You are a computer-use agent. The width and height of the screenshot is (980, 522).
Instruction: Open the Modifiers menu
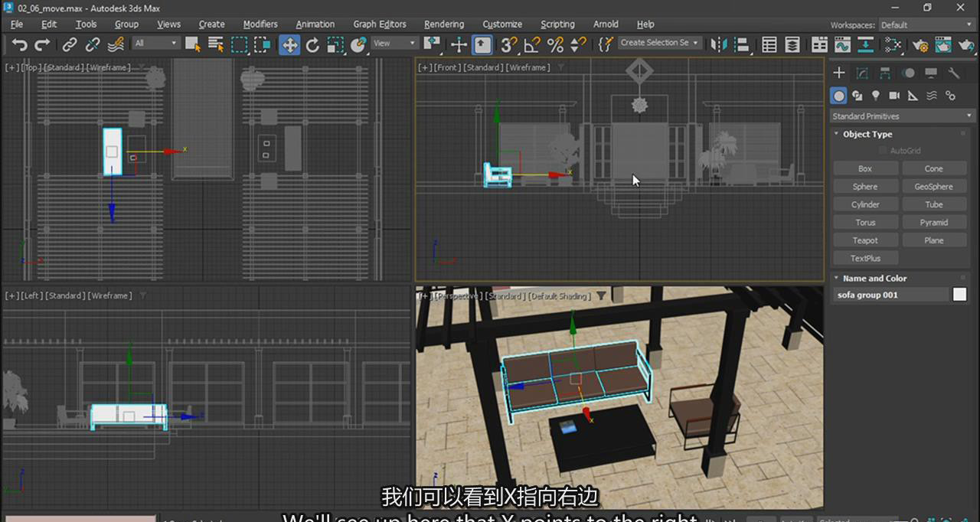[x=260, y=24]
